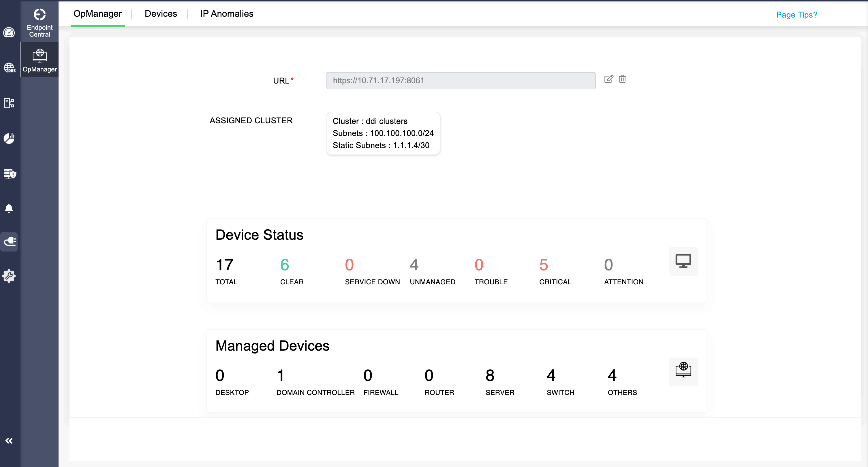Click the URL input field
868x467 pixels.
click(461, 80)
